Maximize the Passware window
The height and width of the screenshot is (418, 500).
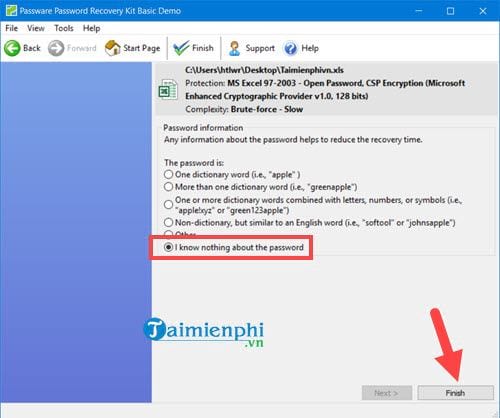450,11
